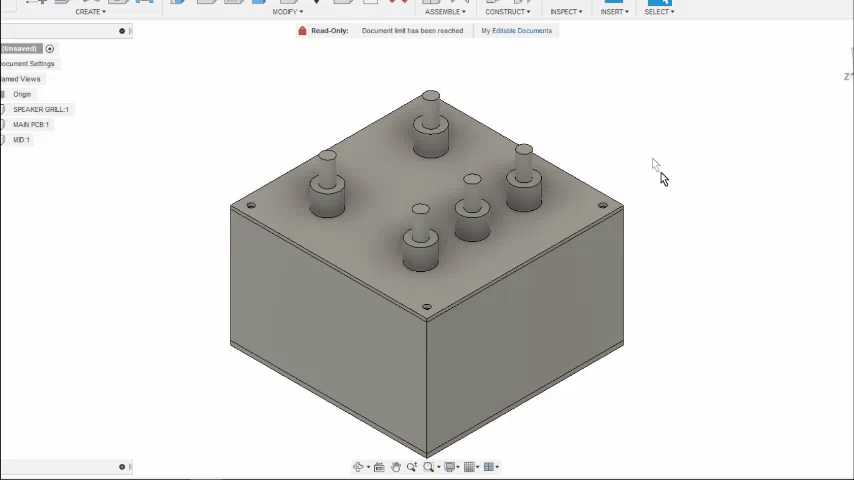Expand the Display Settings dropdown arrow
This screenshot has height=480, width=854.
[x=458, y=467]
